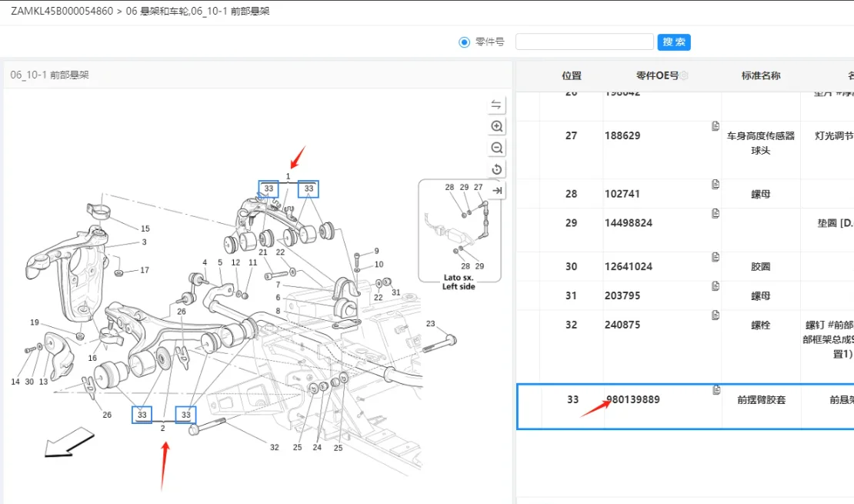Collapse diagram panel with arrow-to-bar icon
This screenshot has width=854, height=504.
click(496, 191)
